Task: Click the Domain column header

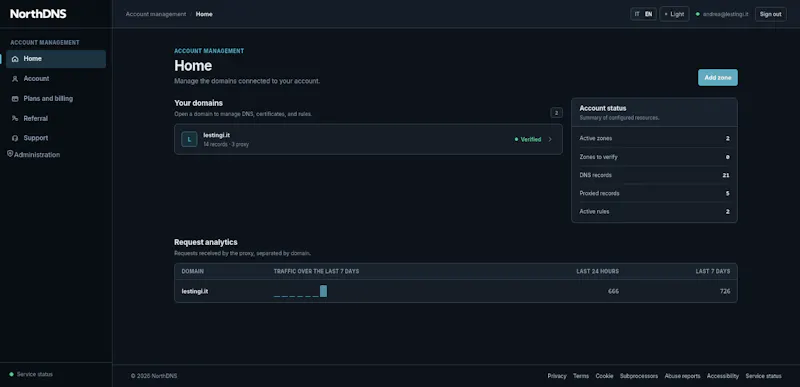Action: coord(192,271)
